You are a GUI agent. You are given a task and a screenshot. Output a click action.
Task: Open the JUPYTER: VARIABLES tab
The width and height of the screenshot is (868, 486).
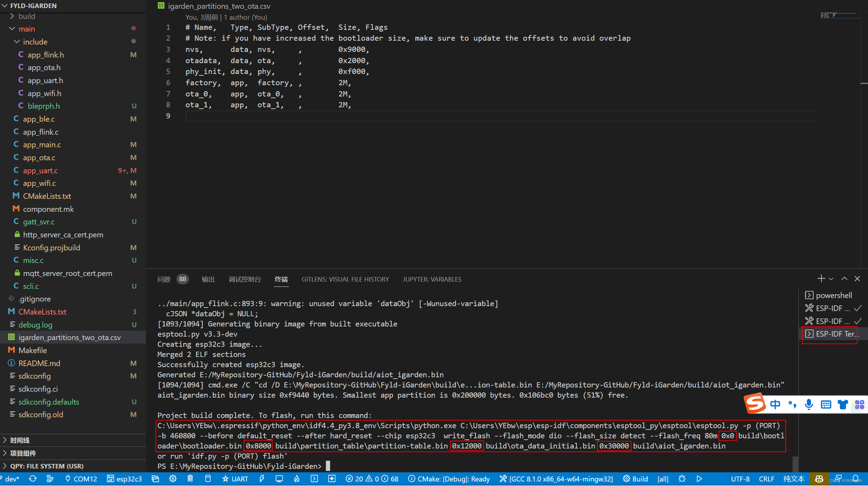click(x=432, y=279)
